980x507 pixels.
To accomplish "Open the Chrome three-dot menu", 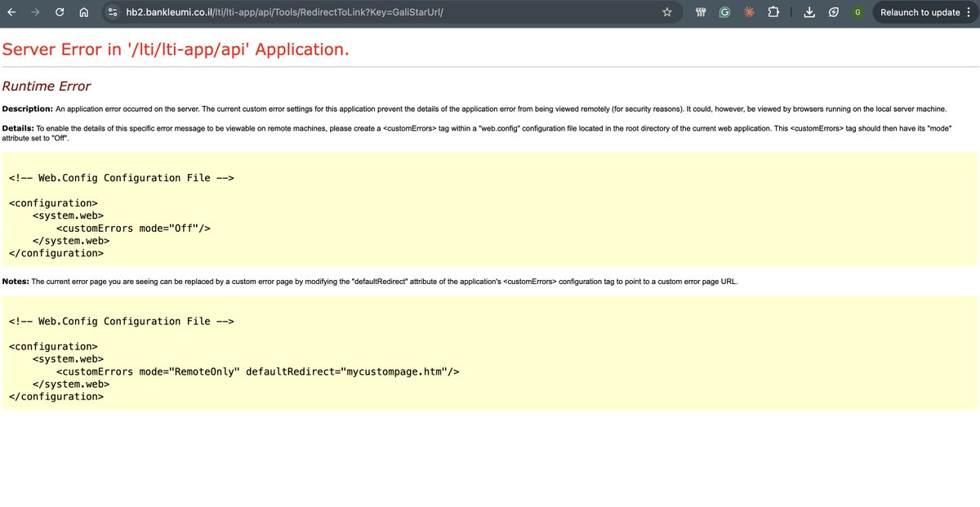I will click(x=968, y=12).
